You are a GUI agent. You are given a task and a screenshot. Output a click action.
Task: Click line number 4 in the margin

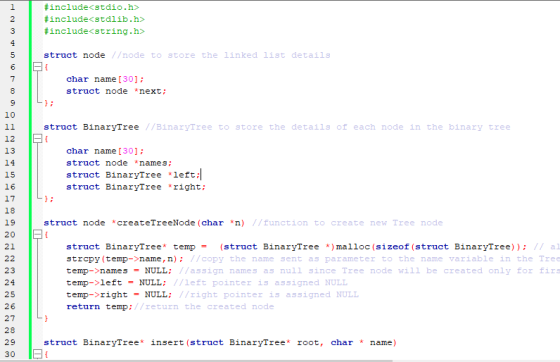[12, 43]
